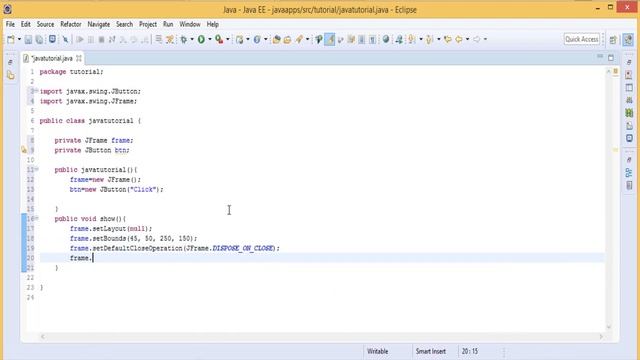Click the Next Annotation icon
640x360 pixels.
pyautogui.click(x=412, y=39)
